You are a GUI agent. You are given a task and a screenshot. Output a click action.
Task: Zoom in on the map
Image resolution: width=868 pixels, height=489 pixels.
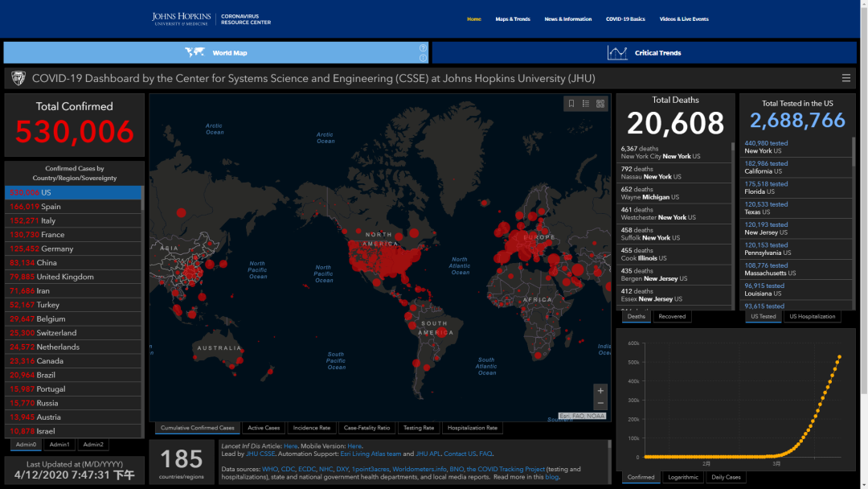pyautogui.click(x=600, y=390)
